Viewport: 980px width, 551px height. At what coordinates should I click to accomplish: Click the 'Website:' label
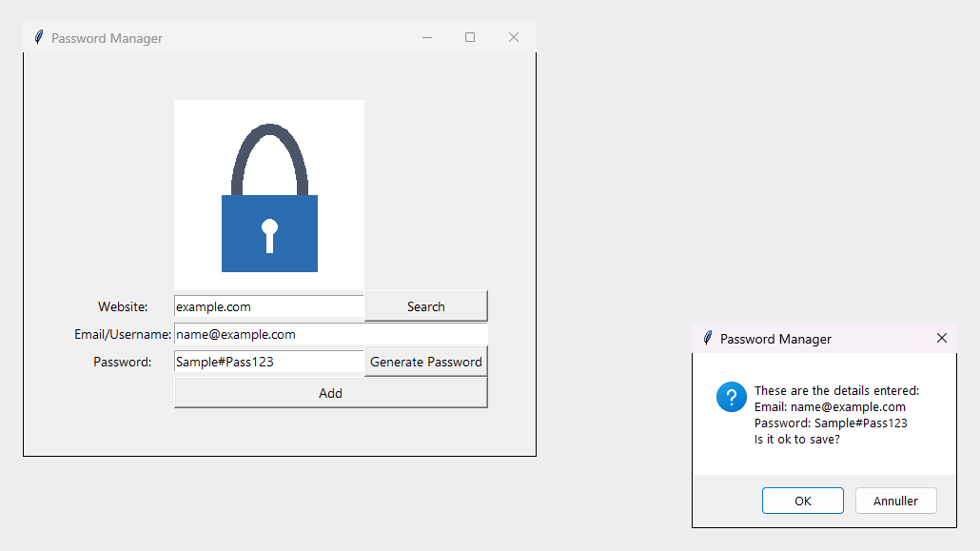123,307
